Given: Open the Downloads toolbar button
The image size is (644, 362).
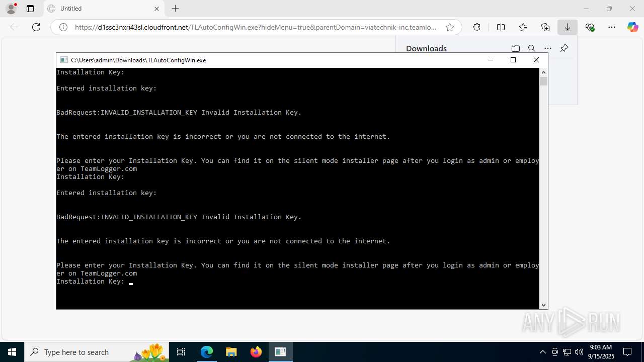Looking at the screenshot, I should 568,27.
